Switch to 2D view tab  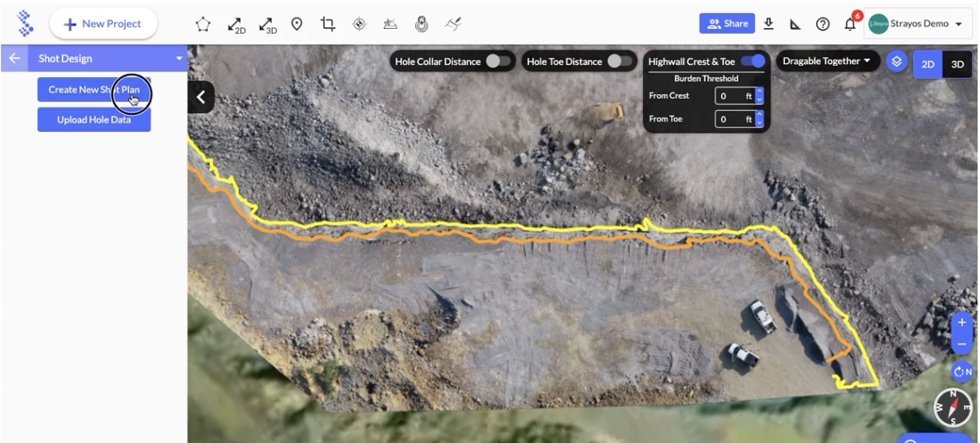point(929,65)
